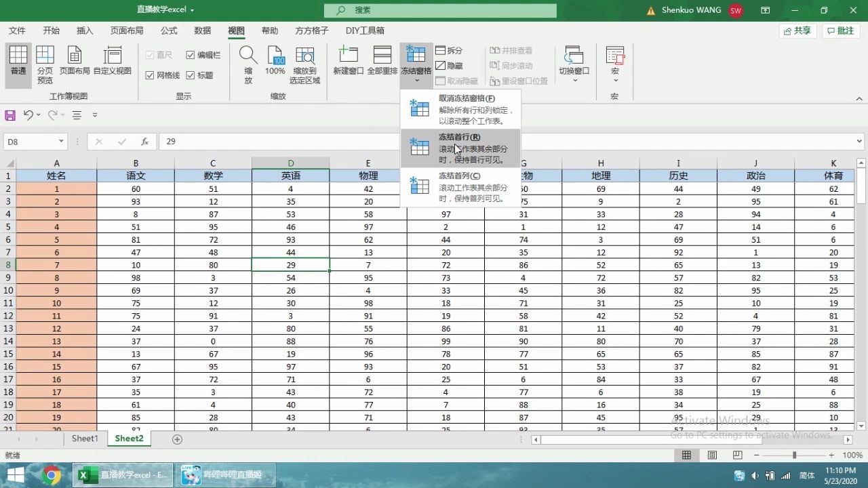The image size is (868, 488).
Task: Click the Freeze Panes (冻结窗格) button
Action: (x=416, y=64)
